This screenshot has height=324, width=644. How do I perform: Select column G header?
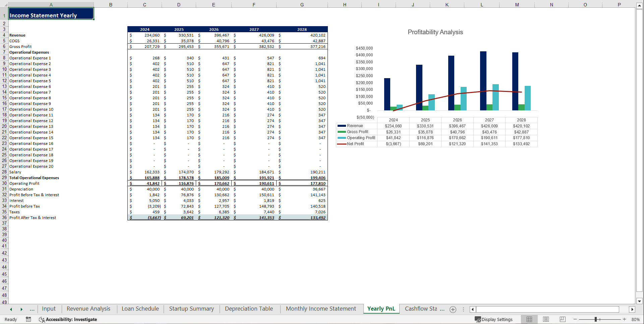tap(302, 4)
